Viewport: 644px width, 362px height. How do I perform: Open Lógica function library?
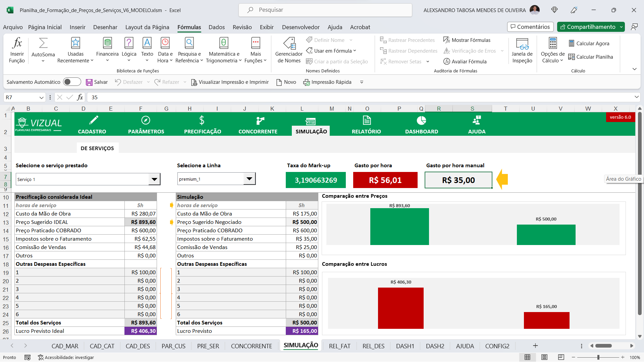(129, 50)
